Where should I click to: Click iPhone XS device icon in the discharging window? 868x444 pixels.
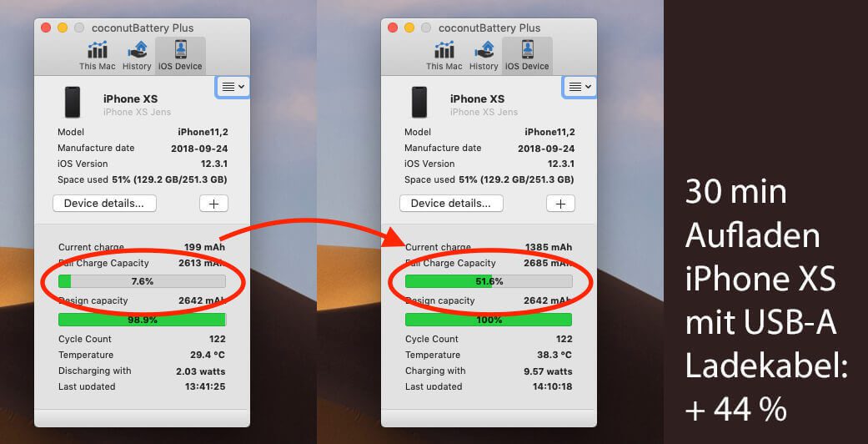coord(73,103)
